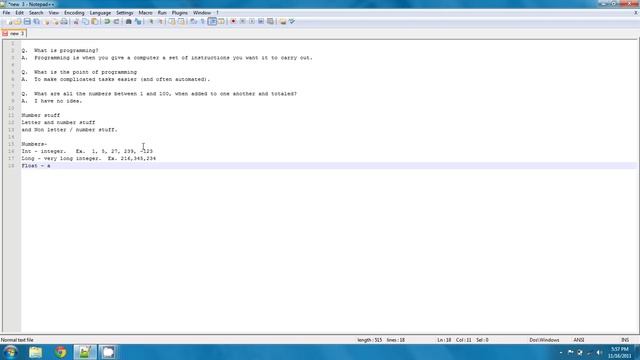Click Save Recorded Macro icon
Screen dimensions: 640x360
(x=270, y=21)
